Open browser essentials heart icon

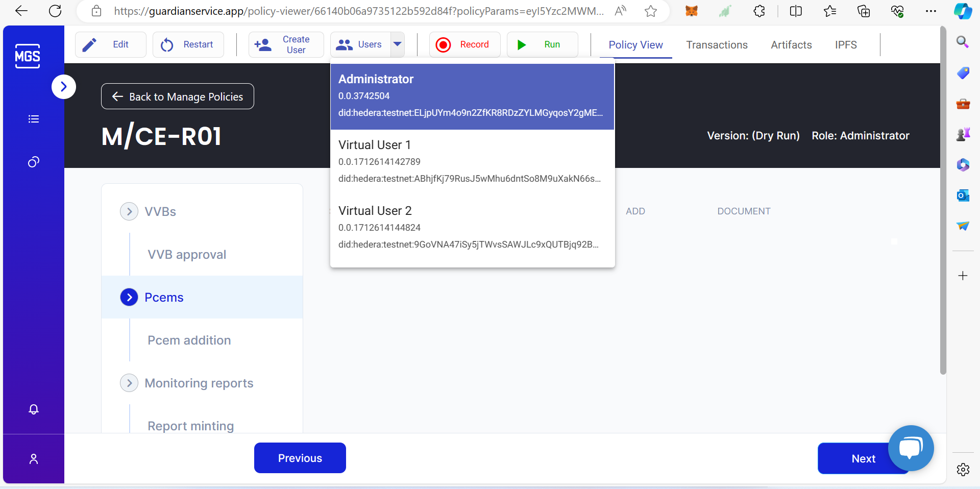click(x=897, y=11)
